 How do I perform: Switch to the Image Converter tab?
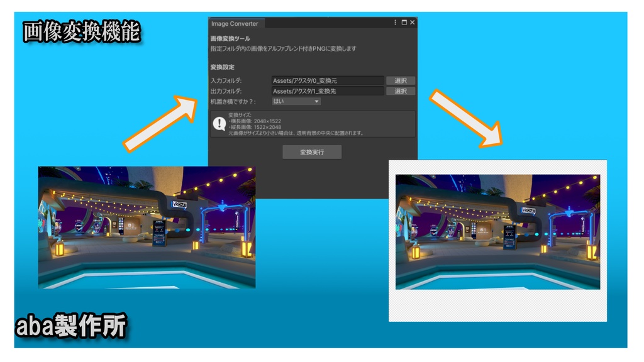coord(234,23)
